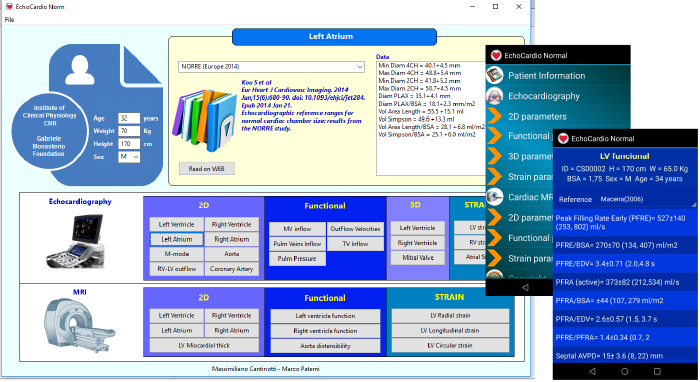Tap the Android back triangle in LV functional screen
This screenshot has width=700, height=382.
click(x=592, y=371)
